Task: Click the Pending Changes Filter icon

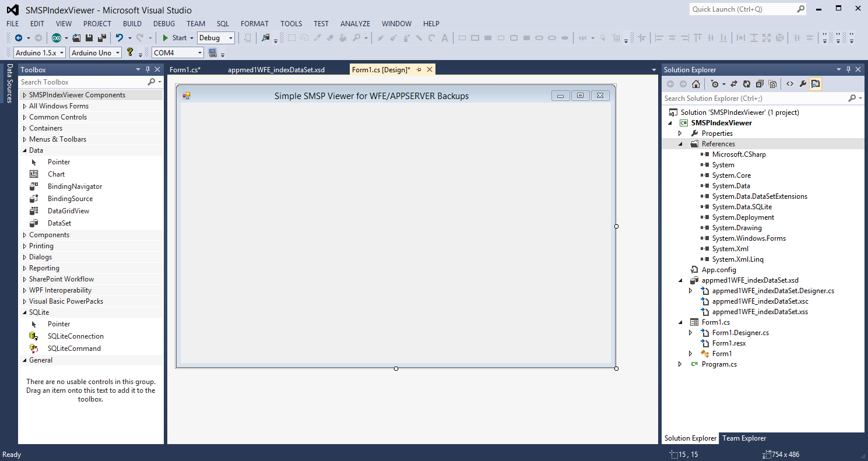Action: 715,84
